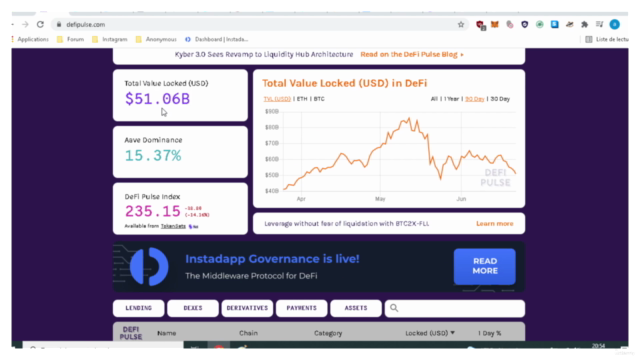Open the blue S square extension icon
The height and width of the screenshot is (360, 640).
coord(554,24)
